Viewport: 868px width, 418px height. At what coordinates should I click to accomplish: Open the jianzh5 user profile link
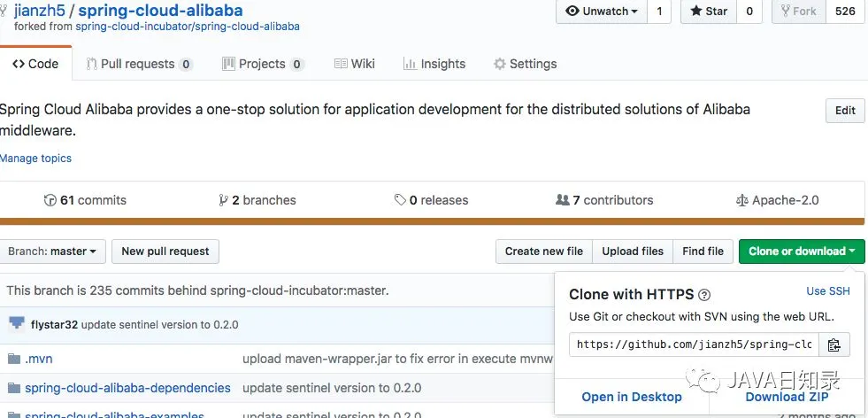(x=40, y=10)
